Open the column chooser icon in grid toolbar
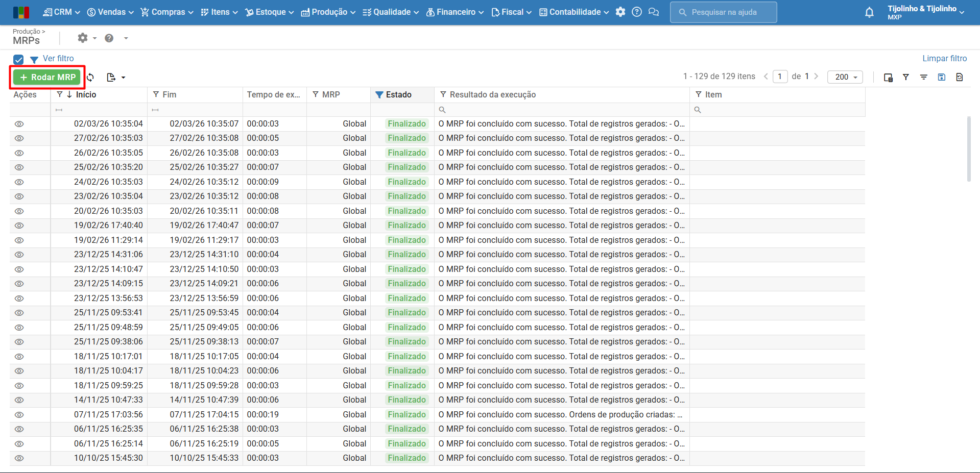980x473 pixels. 888,78
